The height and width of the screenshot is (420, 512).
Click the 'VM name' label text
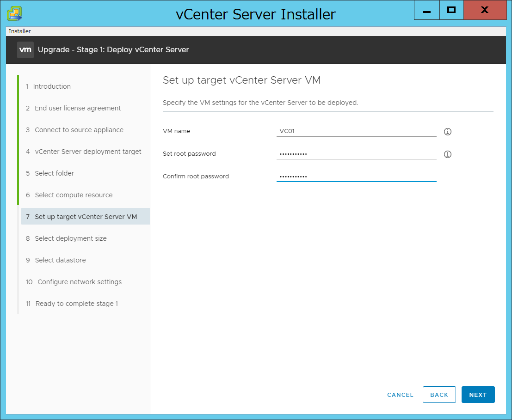pyautogui.click(x=176, y=131)
